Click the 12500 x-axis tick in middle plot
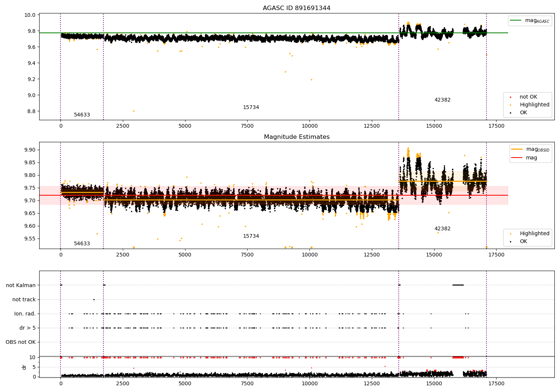Image resolution: width=560 pixels, height=392 pixels. [x=372, y=255]
